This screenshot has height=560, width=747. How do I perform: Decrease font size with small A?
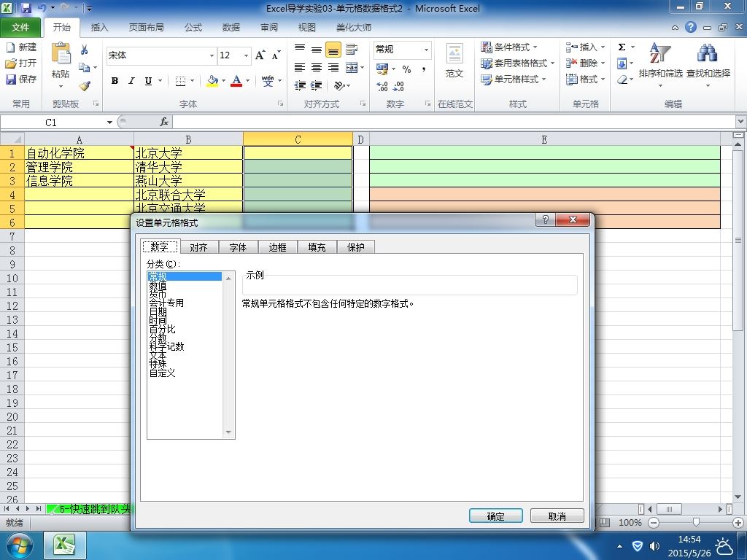[x=276, y=55]
